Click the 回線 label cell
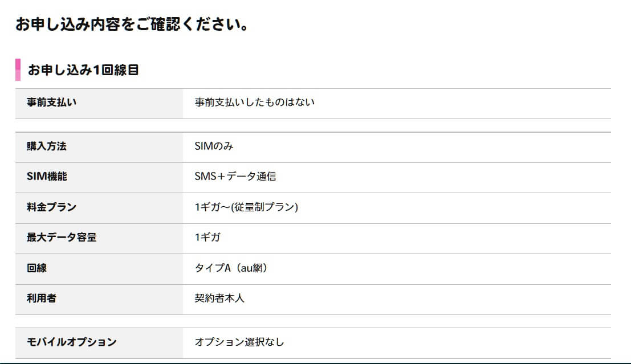The height and width of the screenshot is (364, 631). [99, 269]
